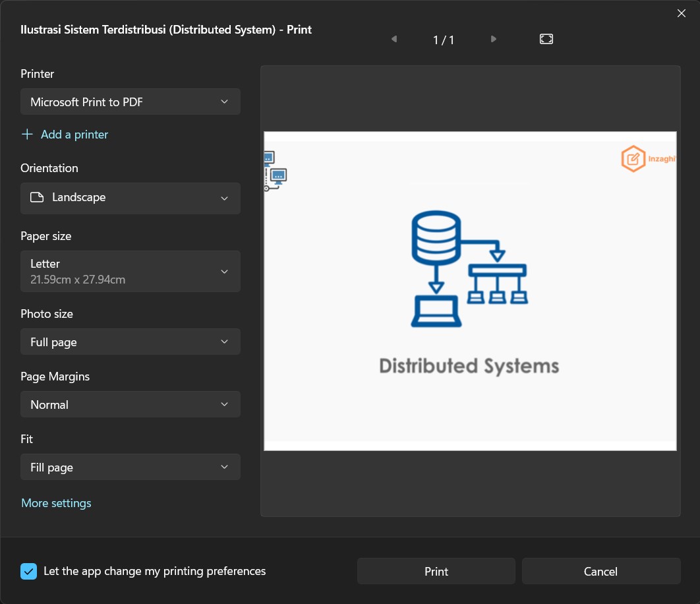Toggle full-screen preview icon
Image resolution: width=700 pixels, height=604 pixels.
(x=546, y=40)
